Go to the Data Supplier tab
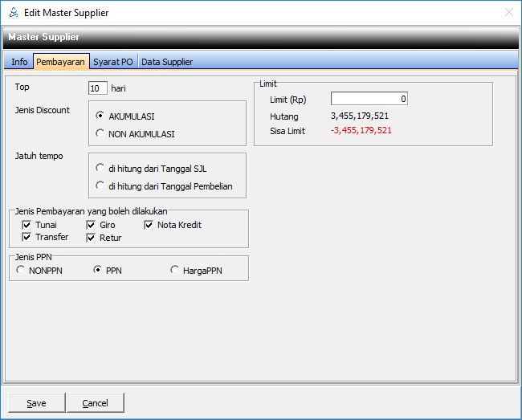The image size is (522, 420). pyautogui.click(x=167, y=62)
